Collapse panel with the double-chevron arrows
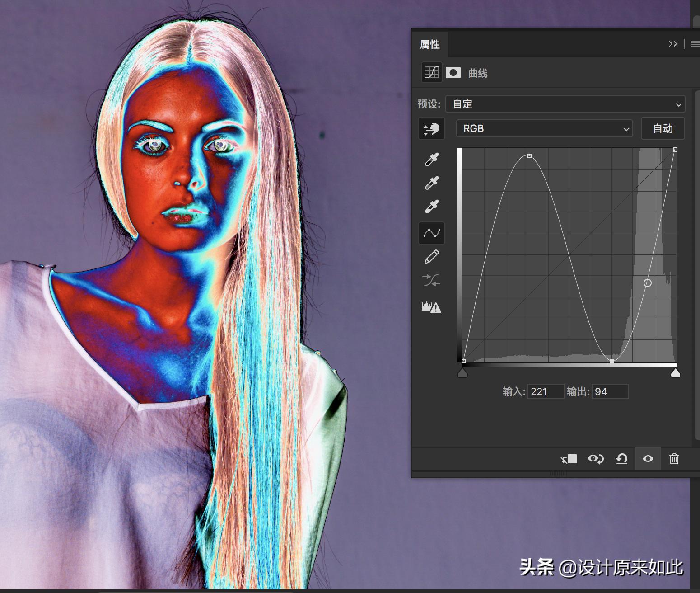700x593 pixels. pyautogui.click(x=672, y=44)
